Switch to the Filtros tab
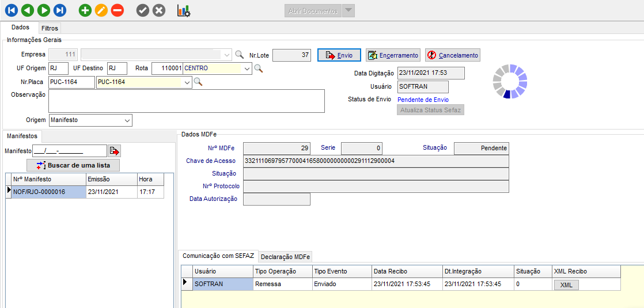Image resolution: width=644 pixels, height=308 pixels. [x=50, y=28]
